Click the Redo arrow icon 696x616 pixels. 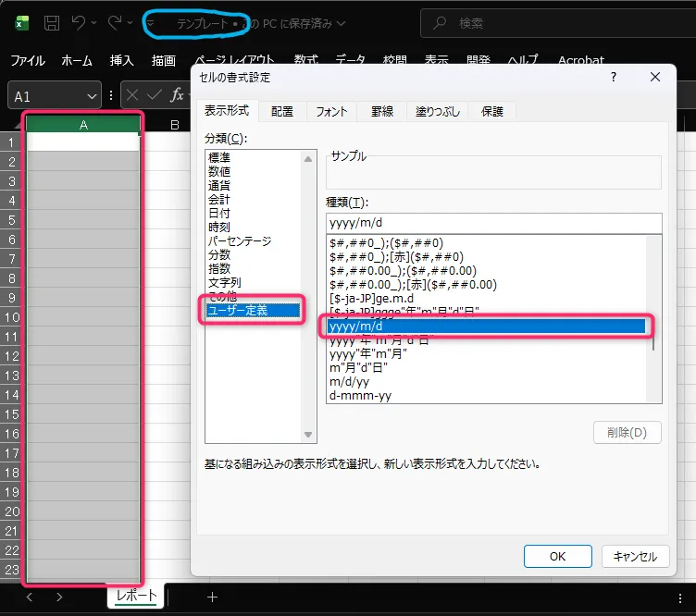pyautogui.click(x=115, y=22)
